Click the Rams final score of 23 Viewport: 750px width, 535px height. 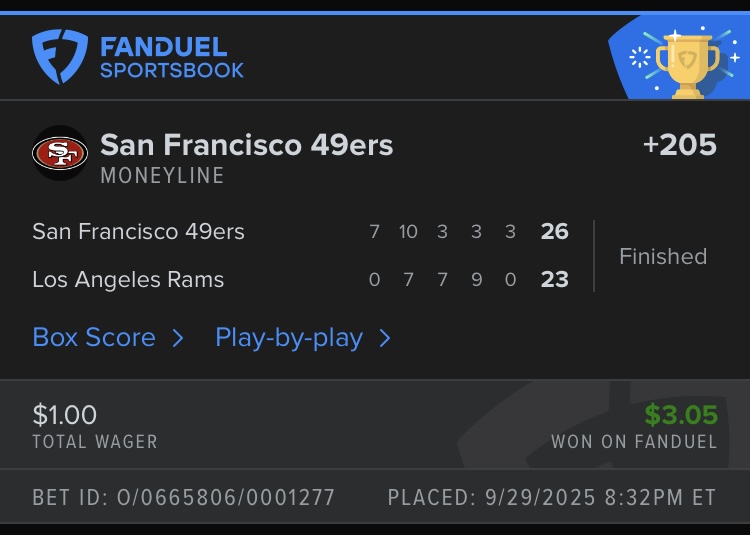(x=554, y=279)
